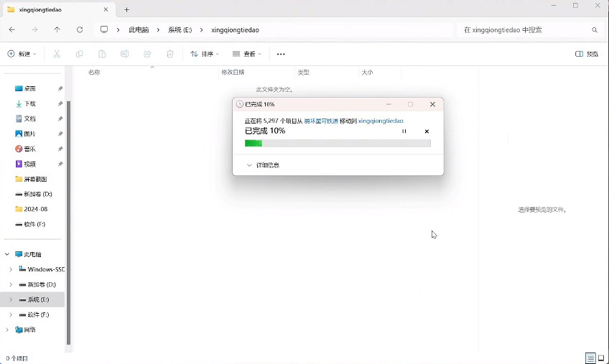
Task: Click the pin icon beside 图片
Action: pyautogui.click(x=60, y=134)
